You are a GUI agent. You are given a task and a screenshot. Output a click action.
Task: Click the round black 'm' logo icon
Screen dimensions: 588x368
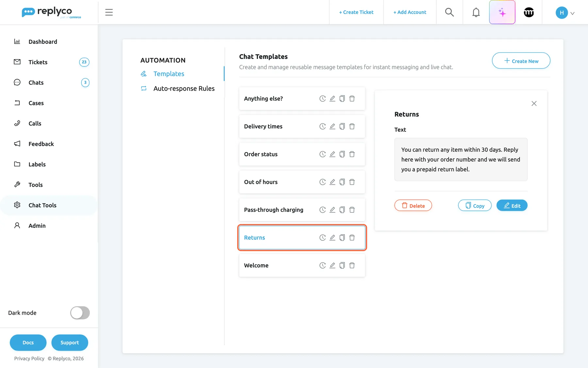pos(529,12)
